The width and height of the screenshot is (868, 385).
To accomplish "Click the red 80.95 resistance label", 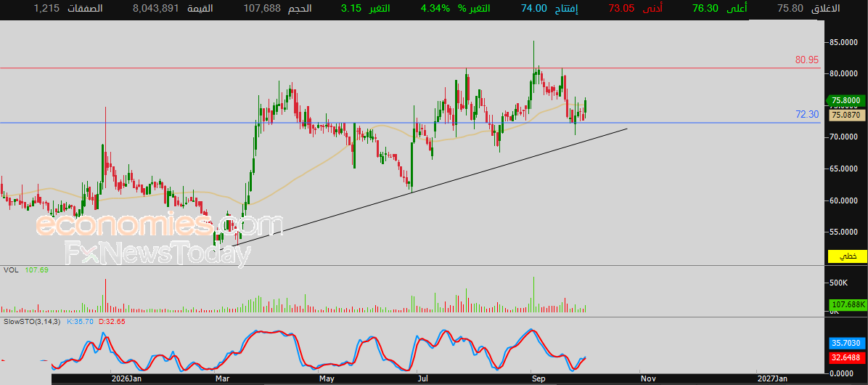I will point(806,60).
